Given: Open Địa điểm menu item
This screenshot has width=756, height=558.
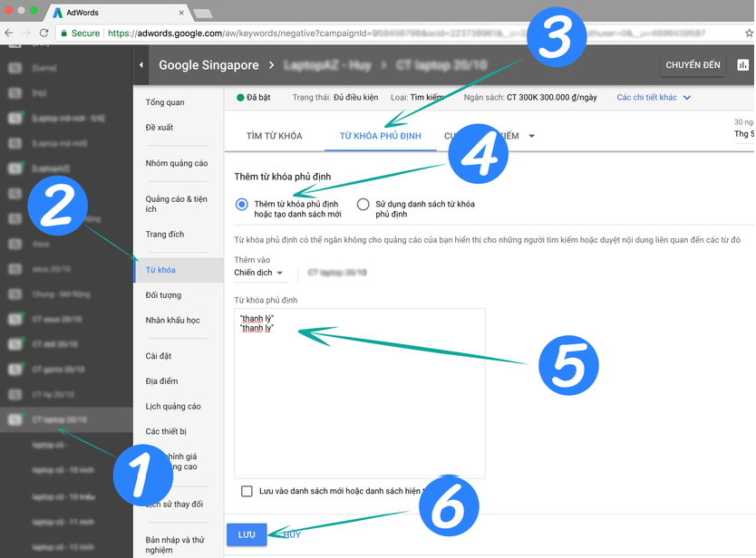Looking at the screenshot, I should click(x=161, y=380).
